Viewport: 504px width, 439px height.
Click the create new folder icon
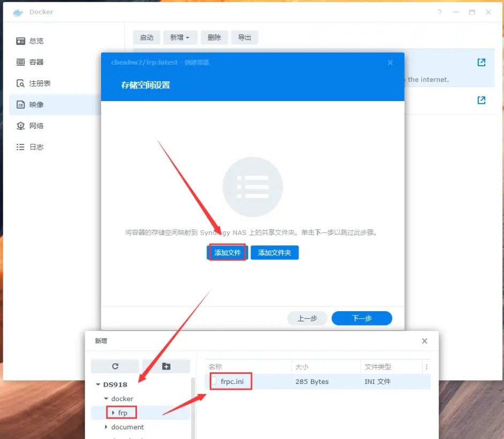click(x=166, y=366)
